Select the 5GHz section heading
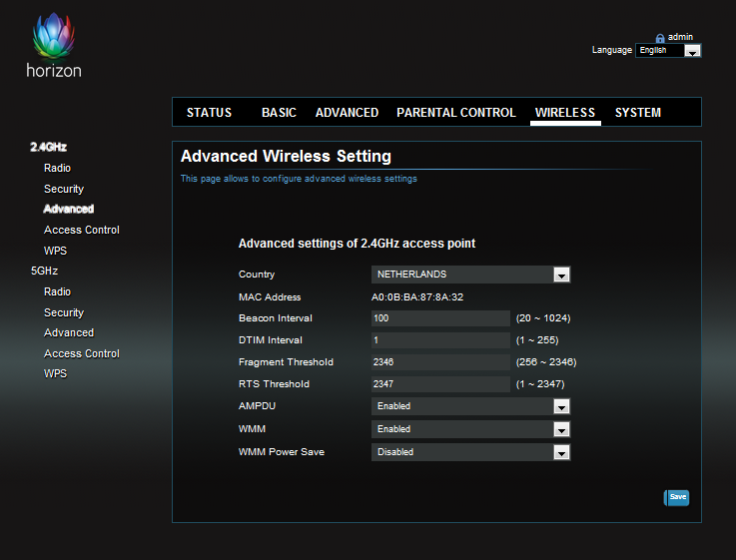 tap(45, 271)
